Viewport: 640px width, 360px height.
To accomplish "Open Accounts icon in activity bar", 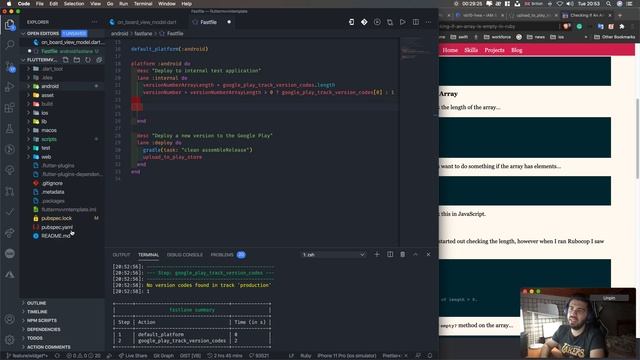I will click(x=10, y=319).
